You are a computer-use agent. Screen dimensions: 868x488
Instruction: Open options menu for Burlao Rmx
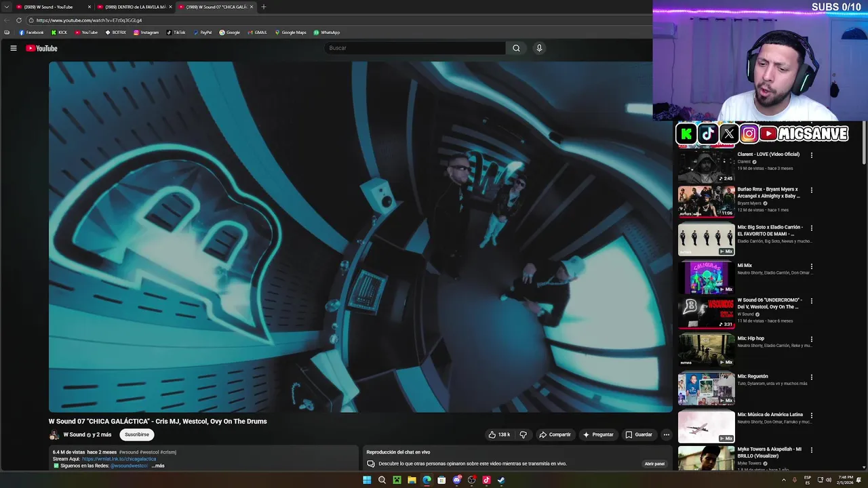(812, 190)
